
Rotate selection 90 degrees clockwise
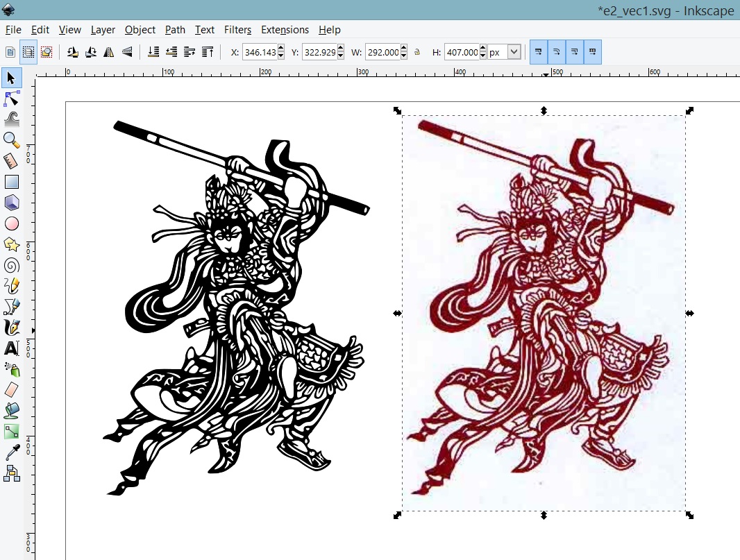[x=91, y=52]
